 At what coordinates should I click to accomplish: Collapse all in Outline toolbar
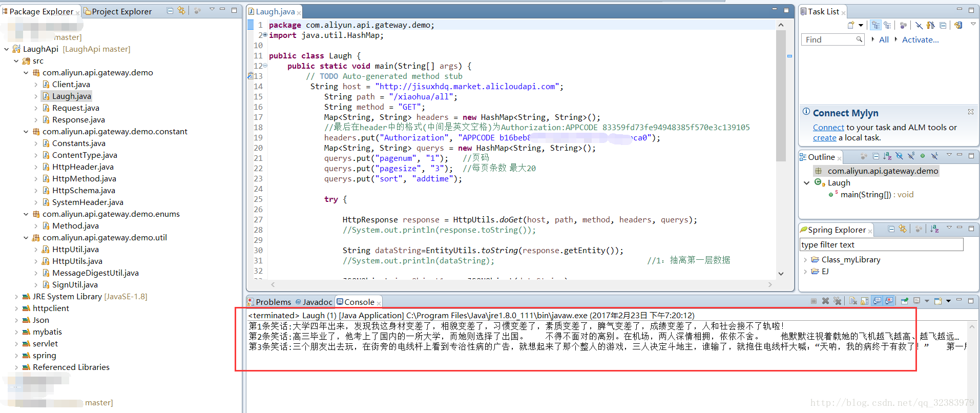876,156
